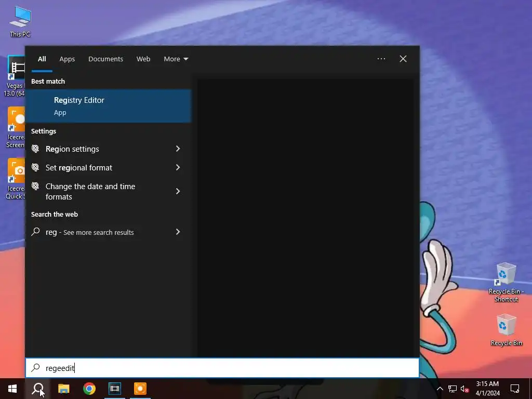Click the Search the web heading
The width and height of the screenshot is (532, 399).
54,215
